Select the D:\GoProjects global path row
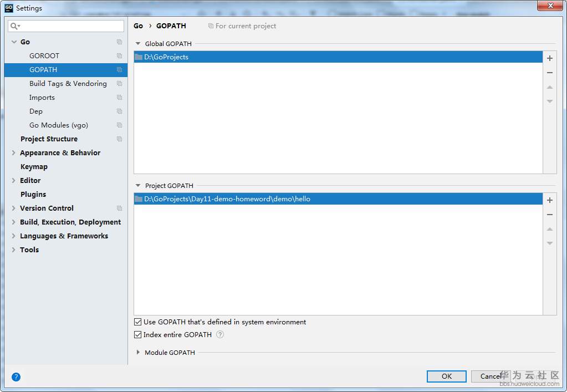The image size is (567, 392). [338, 57]
